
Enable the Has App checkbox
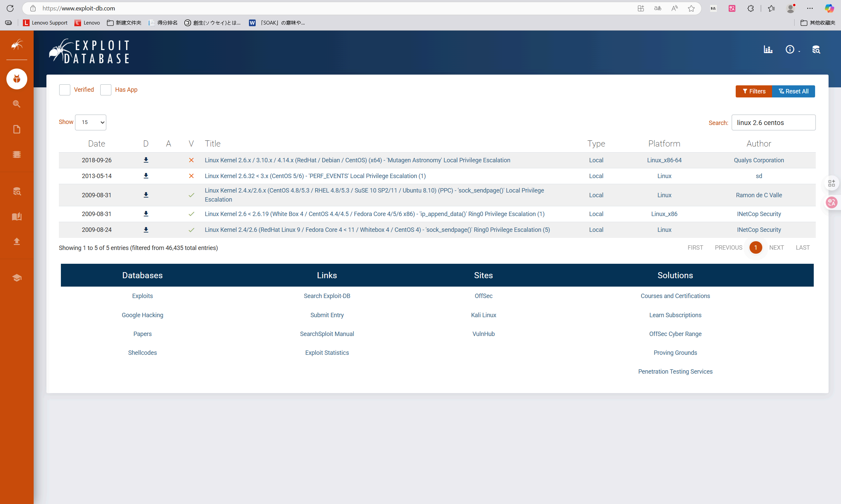pyautogui.click(x=106, y=90)
